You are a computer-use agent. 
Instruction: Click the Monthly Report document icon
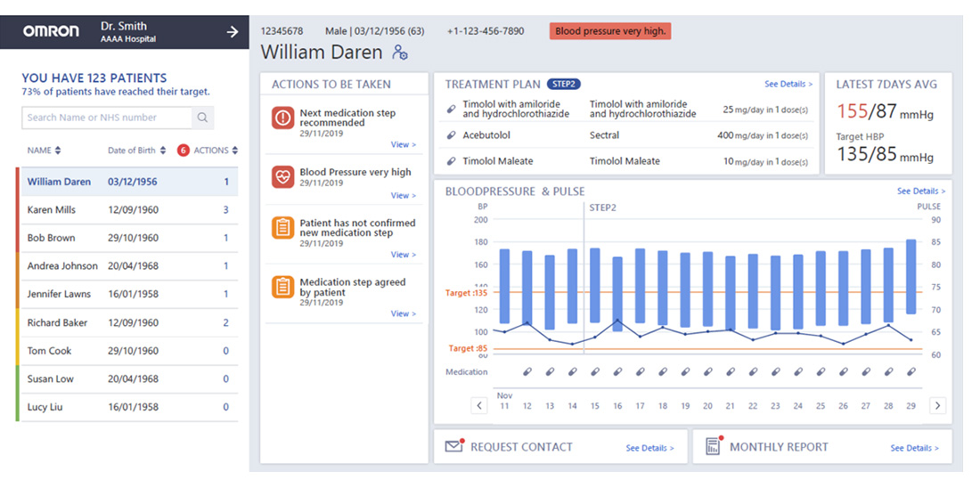coord(713,447)
